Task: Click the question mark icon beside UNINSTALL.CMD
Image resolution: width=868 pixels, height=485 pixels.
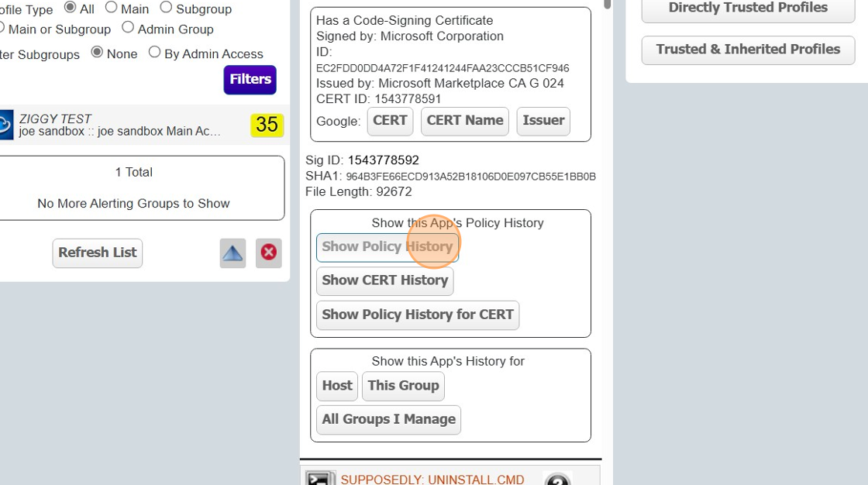Action: click(560, 480)
